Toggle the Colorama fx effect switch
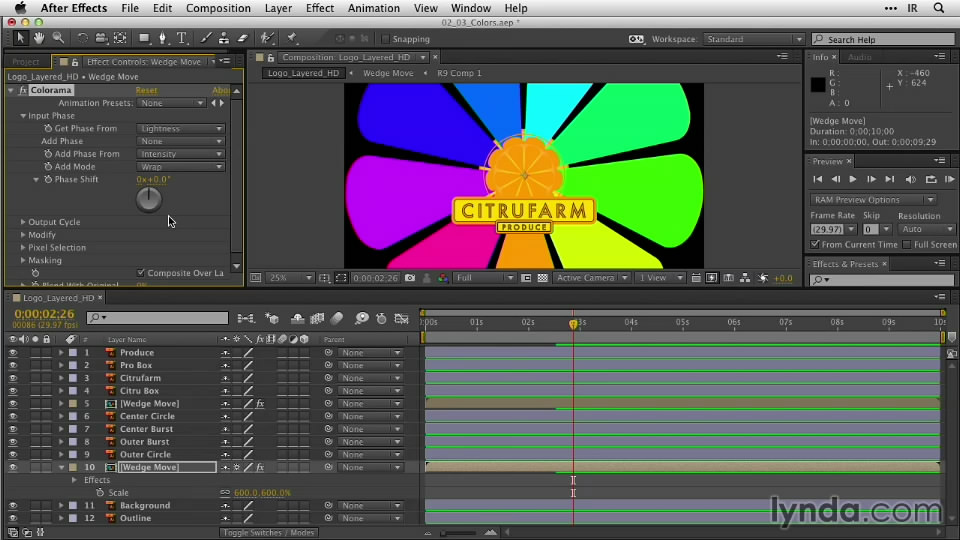The height and width of the screenshot is (540, 960). point(23,90)
